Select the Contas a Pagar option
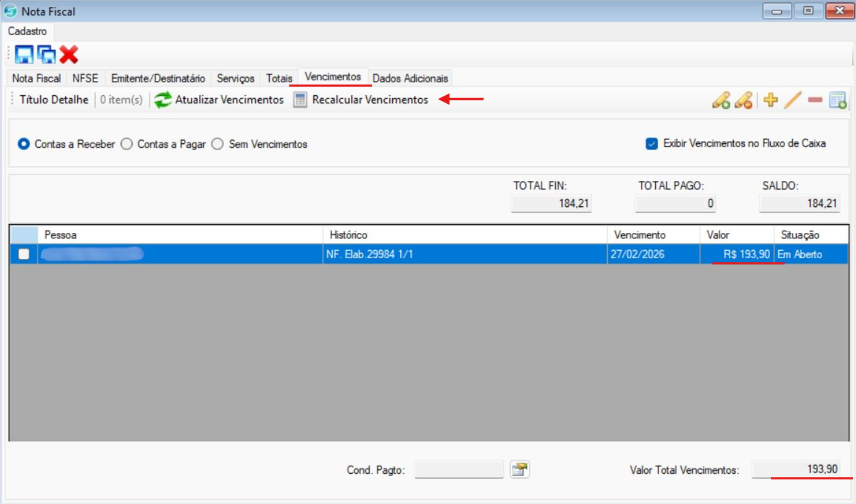Image resolution: width=856 pixels, height=504 pixels. tap(127, 144)
